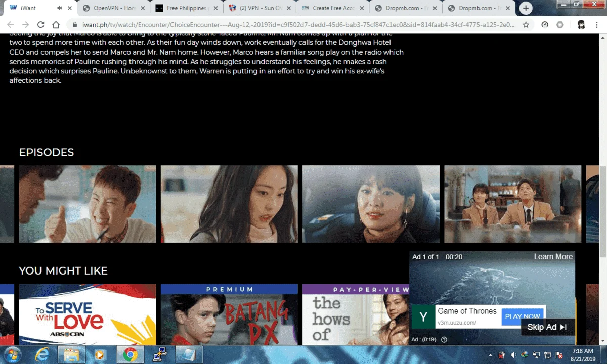Viewport: 607px width, 364px height.
Task: Click the address bar URL
Action: (298, 24)
